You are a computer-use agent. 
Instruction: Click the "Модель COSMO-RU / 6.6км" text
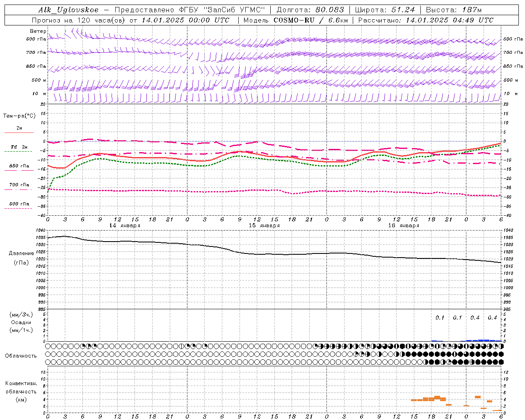[x=295, y=20]
